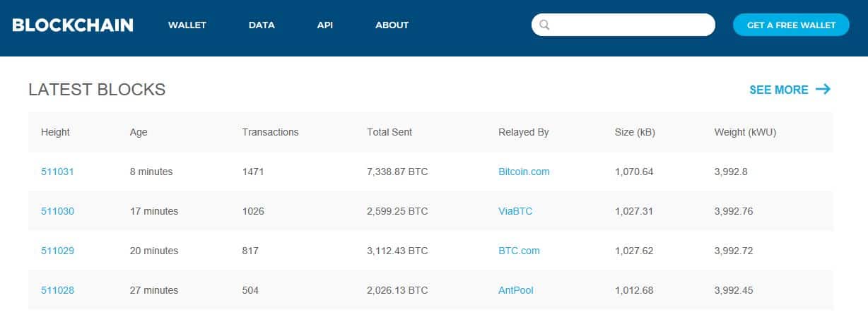This screenshot has width=868, height=329.
Task: Open the ABOUT menu
Action: point(392,25)
